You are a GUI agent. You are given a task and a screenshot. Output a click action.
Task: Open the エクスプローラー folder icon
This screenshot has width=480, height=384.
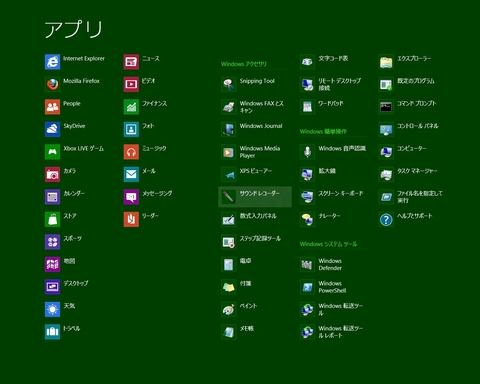pos(386,62)
